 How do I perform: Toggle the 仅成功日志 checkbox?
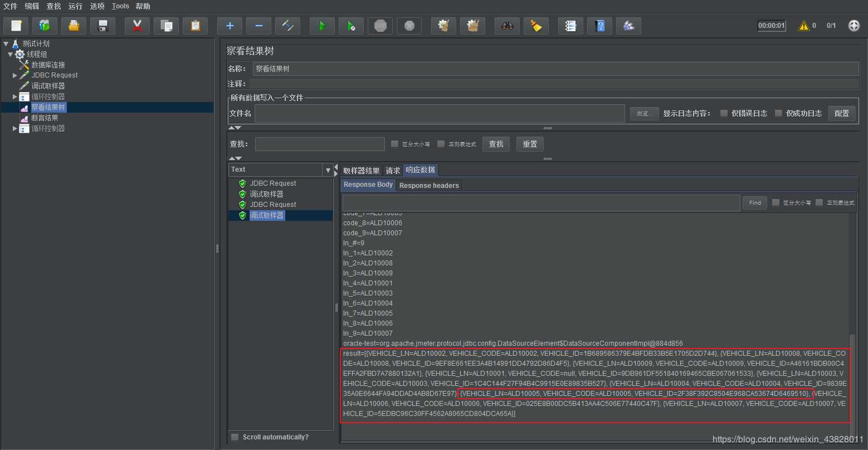pyautogui.click(x=778, y=113)
